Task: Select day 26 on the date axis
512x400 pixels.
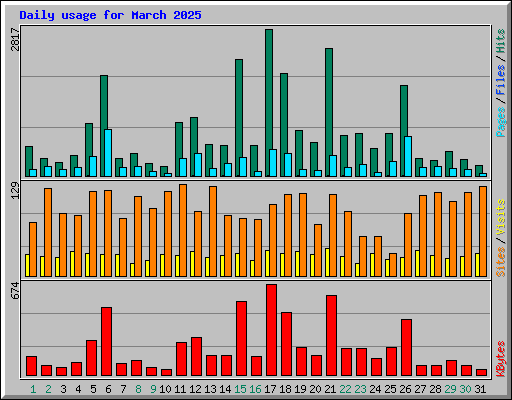Action: (x=405, y=389)
